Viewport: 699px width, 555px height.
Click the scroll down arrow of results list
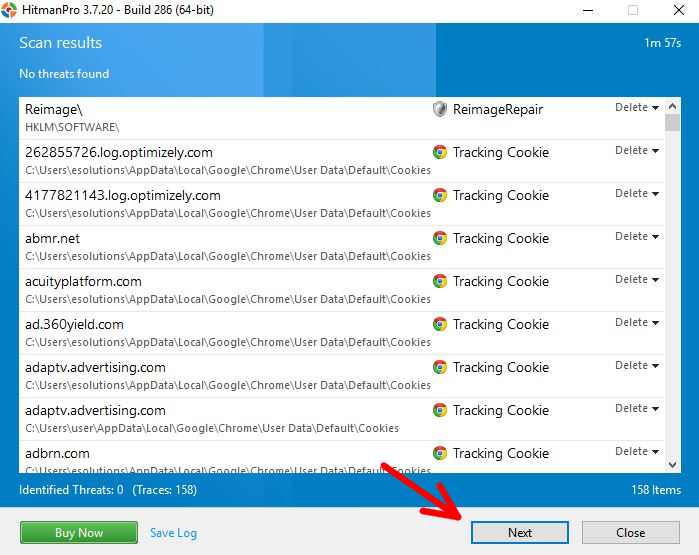[672, 465]
